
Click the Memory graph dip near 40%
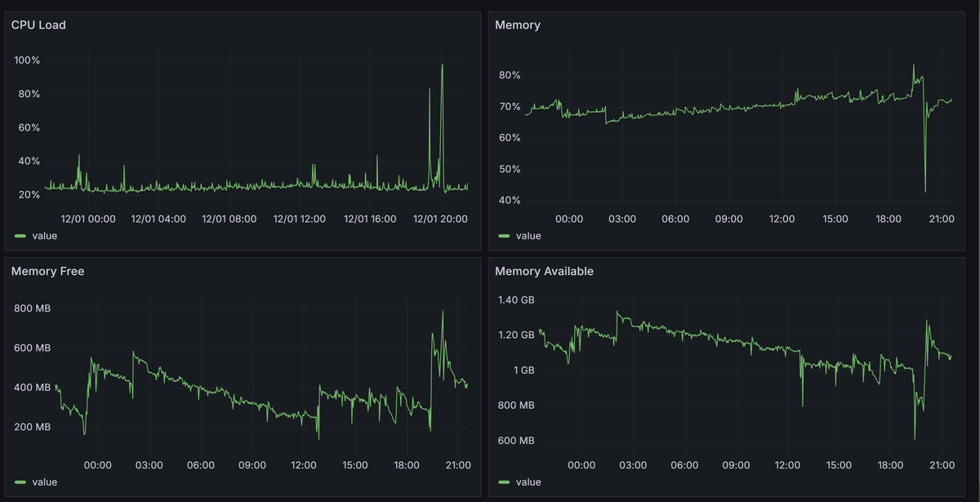click(925, 191)
